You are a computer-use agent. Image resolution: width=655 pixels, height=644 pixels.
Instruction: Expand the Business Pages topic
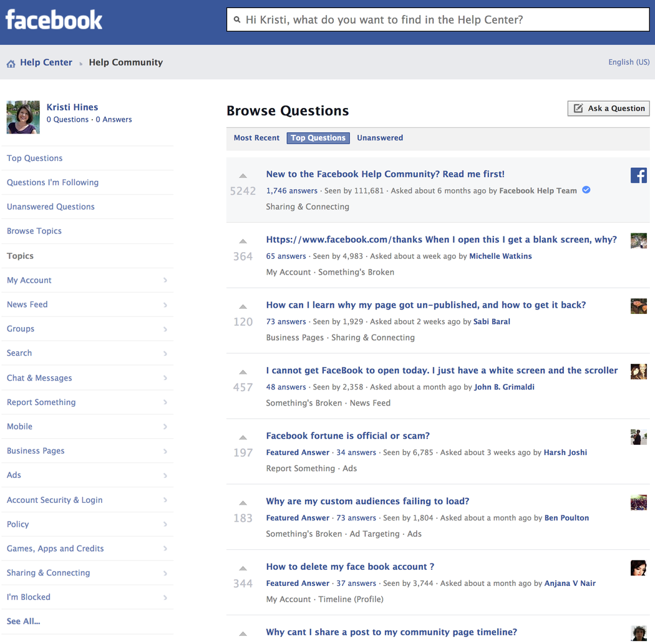[87, 451]
